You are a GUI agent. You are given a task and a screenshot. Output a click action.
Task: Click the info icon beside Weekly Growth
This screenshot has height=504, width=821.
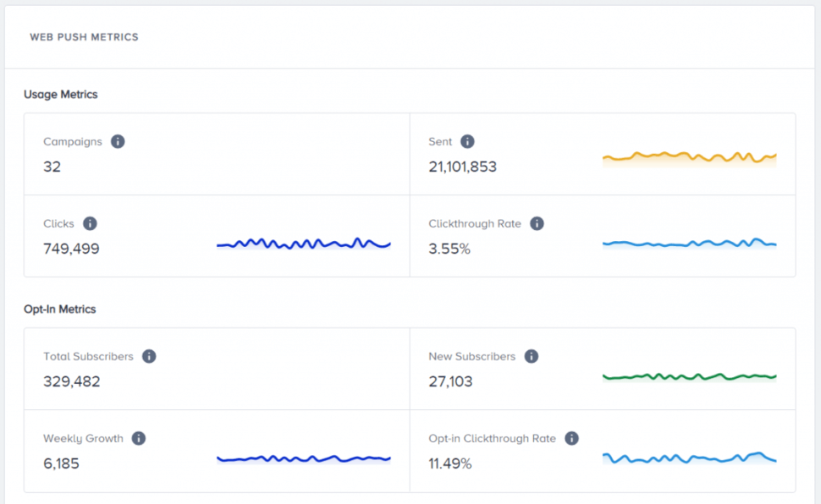tap(140, 438)
